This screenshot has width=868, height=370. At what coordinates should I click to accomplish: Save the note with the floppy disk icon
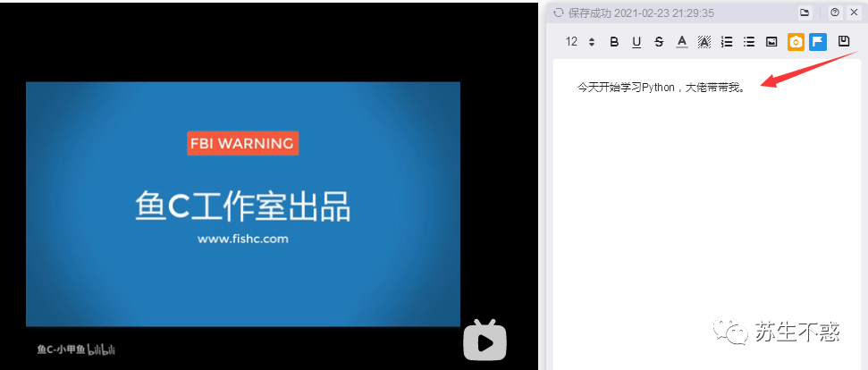coord(844,41)
